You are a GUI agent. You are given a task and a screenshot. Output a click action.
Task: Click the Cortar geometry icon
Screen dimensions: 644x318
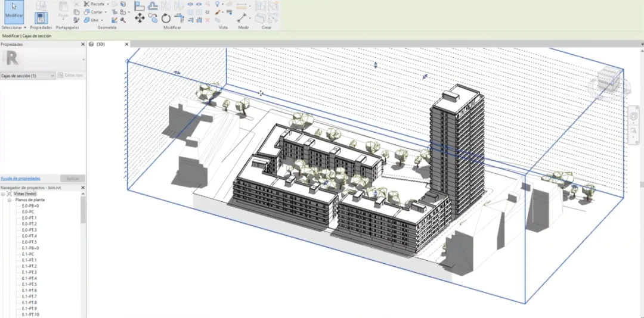(x=86, y=12)
